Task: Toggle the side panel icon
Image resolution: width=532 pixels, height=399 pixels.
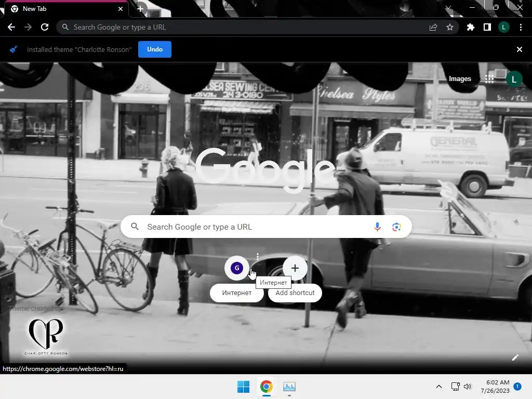Action: 487,27
